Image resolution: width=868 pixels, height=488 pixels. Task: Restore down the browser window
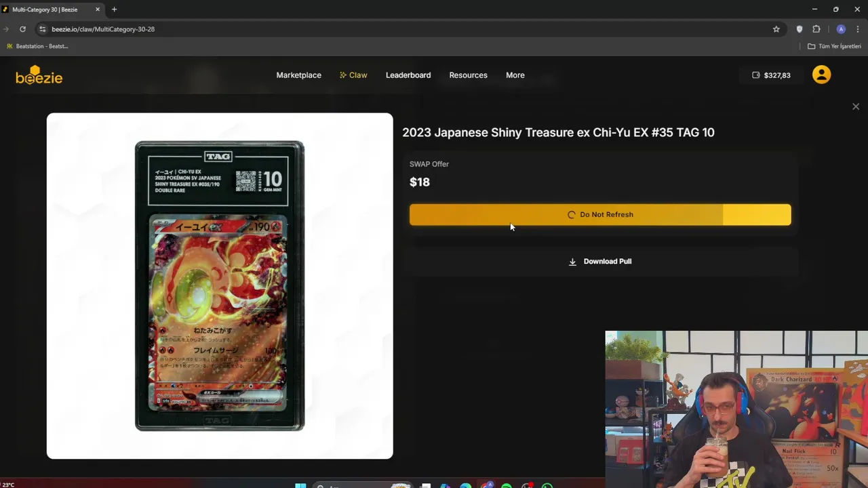click(x=836, y=9)
